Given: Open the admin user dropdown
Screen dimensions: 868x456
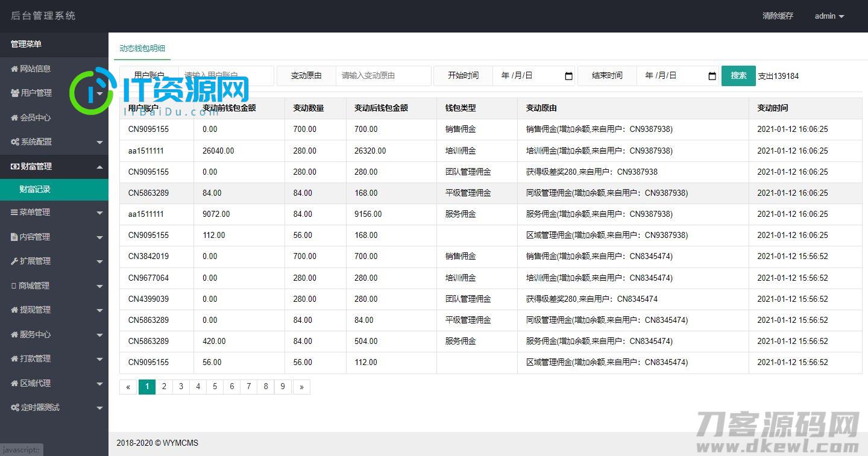Looking at the screenshot, I should [x=829, y=16].
